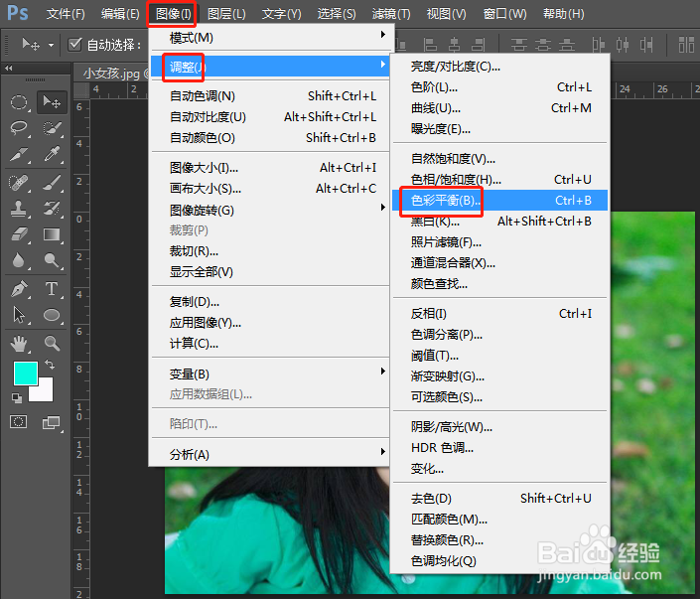Select the Ellipse shape tool

52,315
